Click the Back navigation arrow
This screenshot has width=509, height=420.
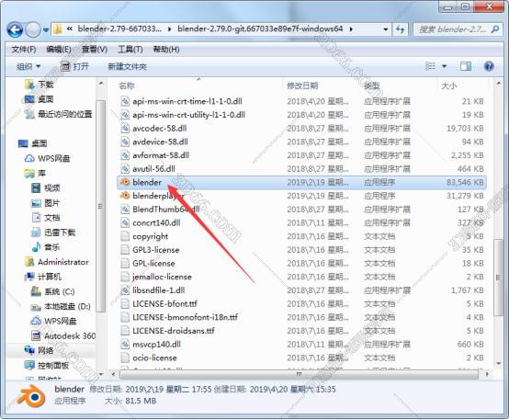pos(15,29)
